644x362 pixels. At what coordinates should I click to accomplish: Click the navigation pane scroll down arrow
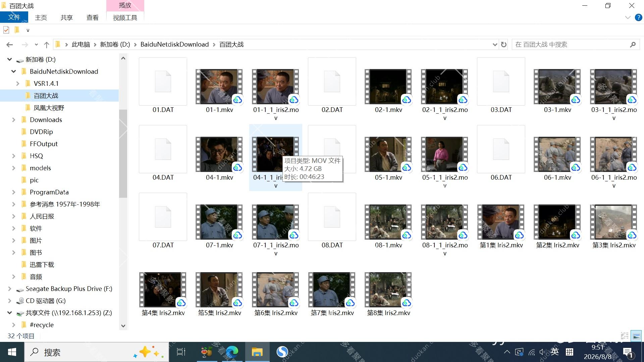(x=123, y=326)
